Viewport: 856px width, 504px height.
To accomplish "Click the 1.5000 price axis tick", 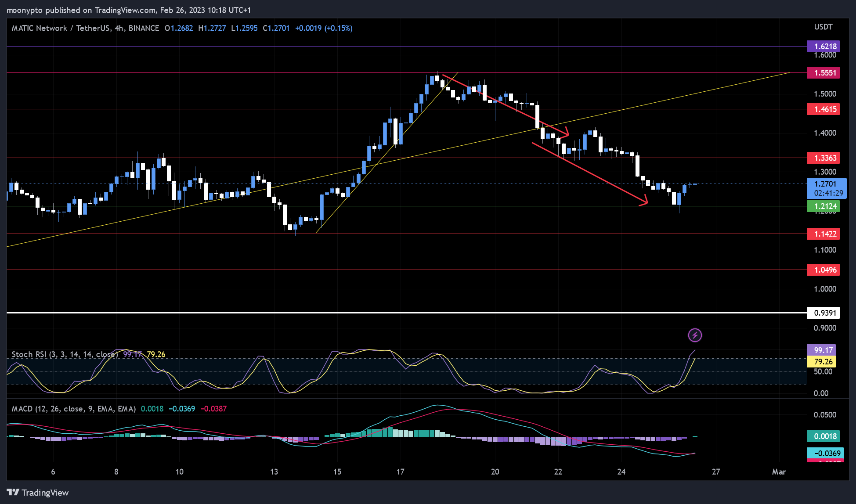I will (825, 94).
